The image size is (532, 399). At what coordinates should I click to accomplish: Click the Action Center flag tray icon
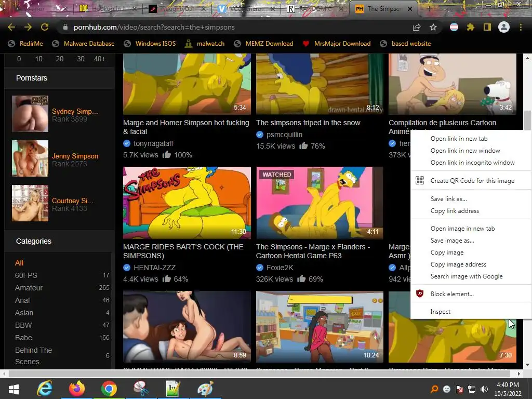pyautogui.click(x=459, y=389)
